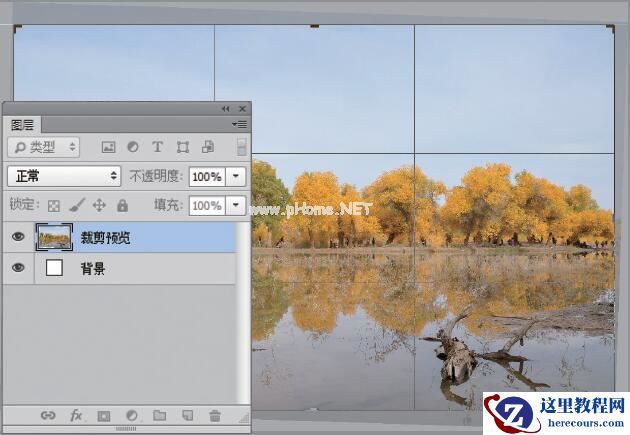This screenshot has height=435, width=630.
Task: Hide the 裁剪预览 layer with eye icon
Action: click(x=18, y=237)
